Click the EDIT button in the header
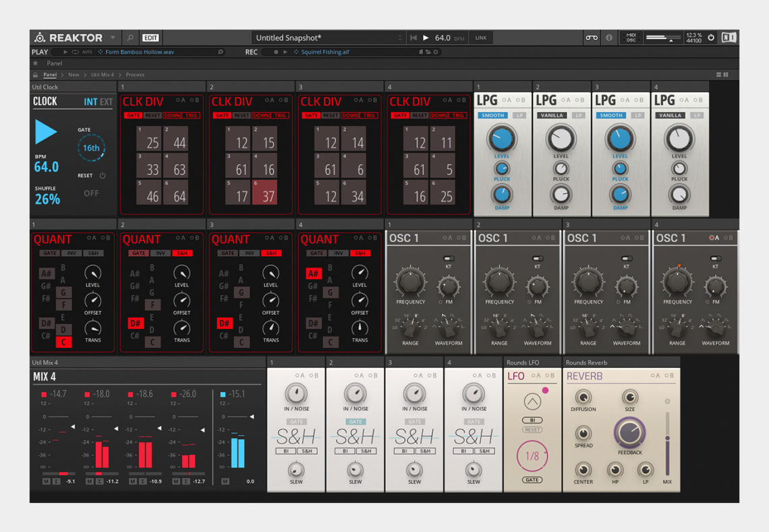 coord(150,38)
